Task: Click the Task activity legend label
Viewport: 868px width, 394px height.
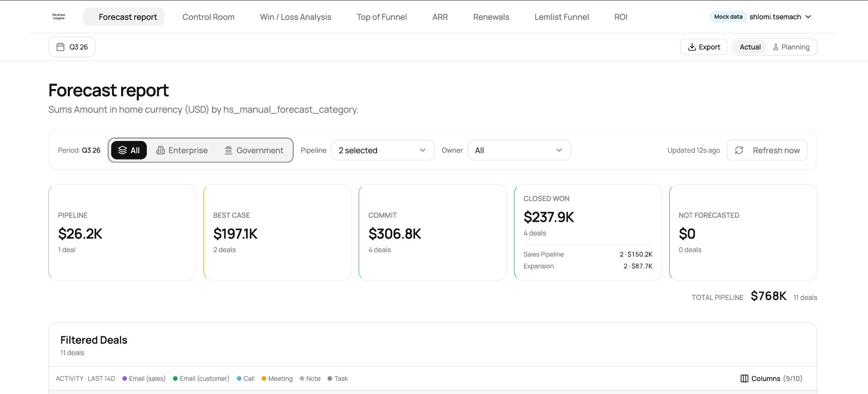Action: (341, 379)
